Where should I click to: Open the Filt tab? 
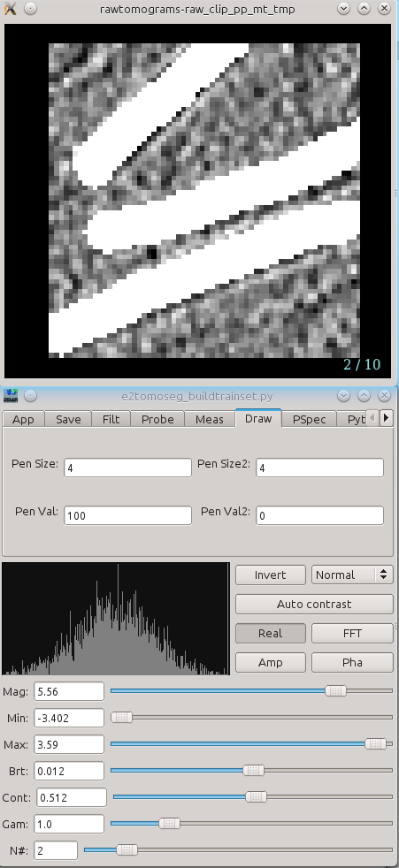pos(111,420)
